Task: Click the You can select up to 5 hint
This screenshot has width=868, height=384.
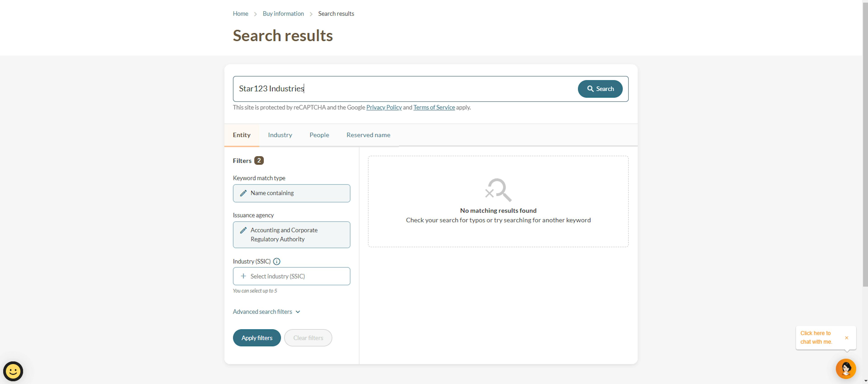Action: point(255,291)
